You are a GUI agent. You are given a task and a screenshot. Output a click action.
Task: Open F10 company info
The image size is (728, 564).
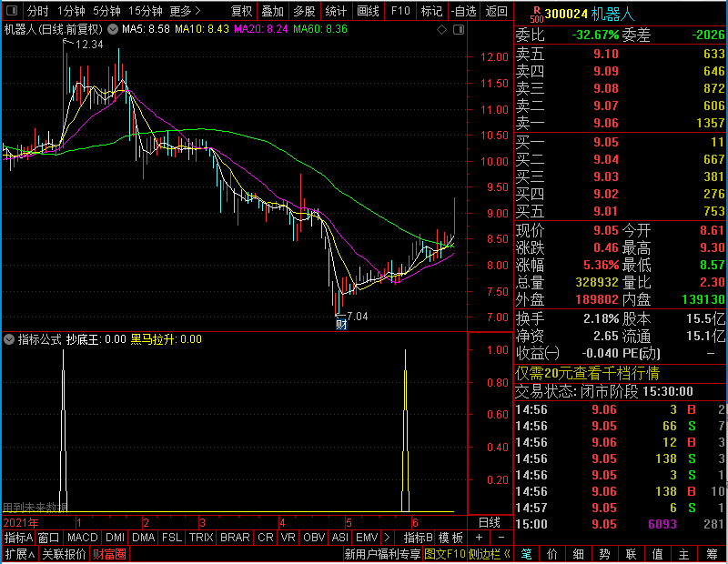pyautogui.click(x=400, y=11)
